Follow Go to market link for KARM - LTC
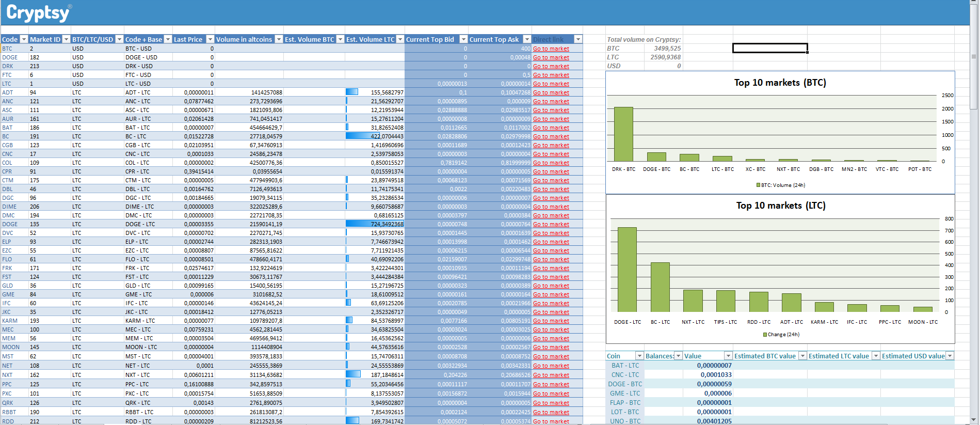The image size is (980, 425). pyautogui.click(x=551, y=321)
